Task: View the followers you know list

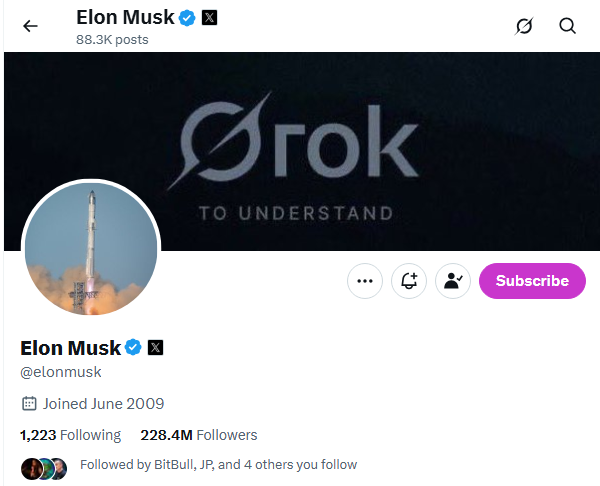Action: pyautogui.click(x=218, y=465)
